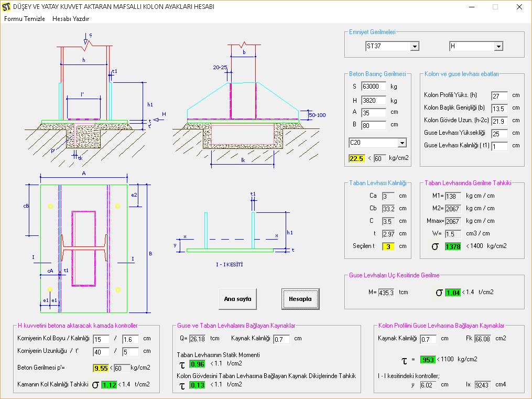Click the Q field showing 26.18
The height and width of the screenshot is (399, 532).
click(197, 339)
